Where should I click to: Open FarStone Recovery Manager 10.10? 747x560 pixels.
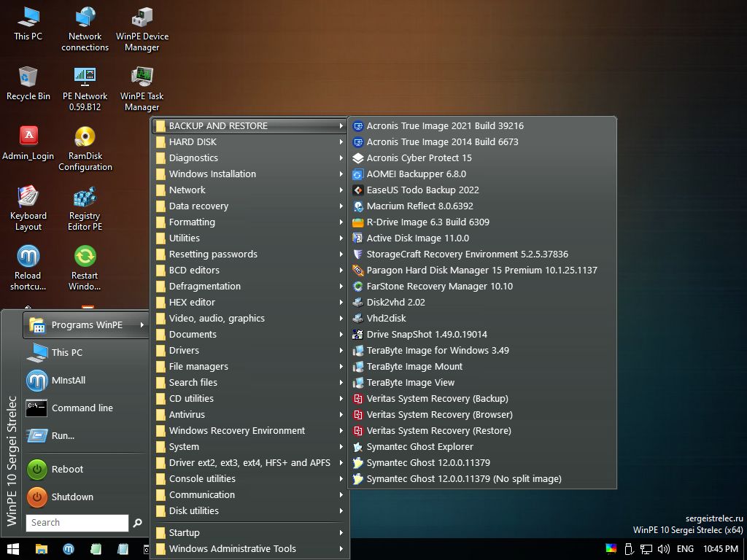482,286
